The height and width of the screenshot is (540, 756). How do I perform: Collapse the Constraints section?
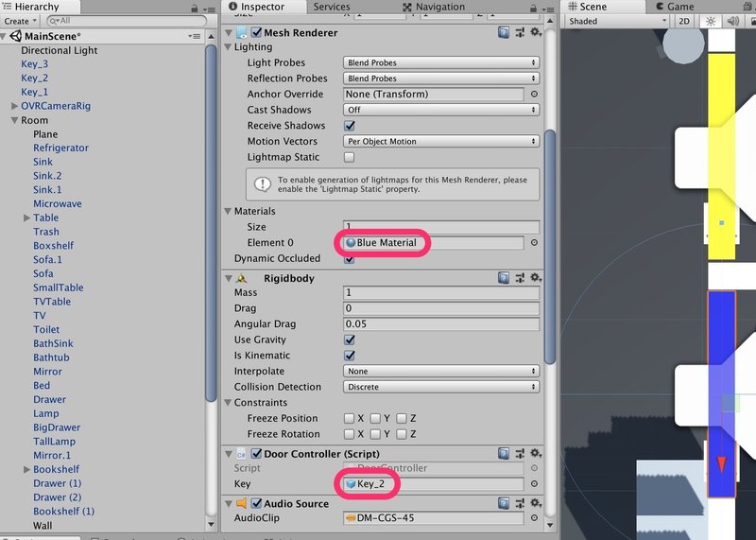(x=228, y=403)
